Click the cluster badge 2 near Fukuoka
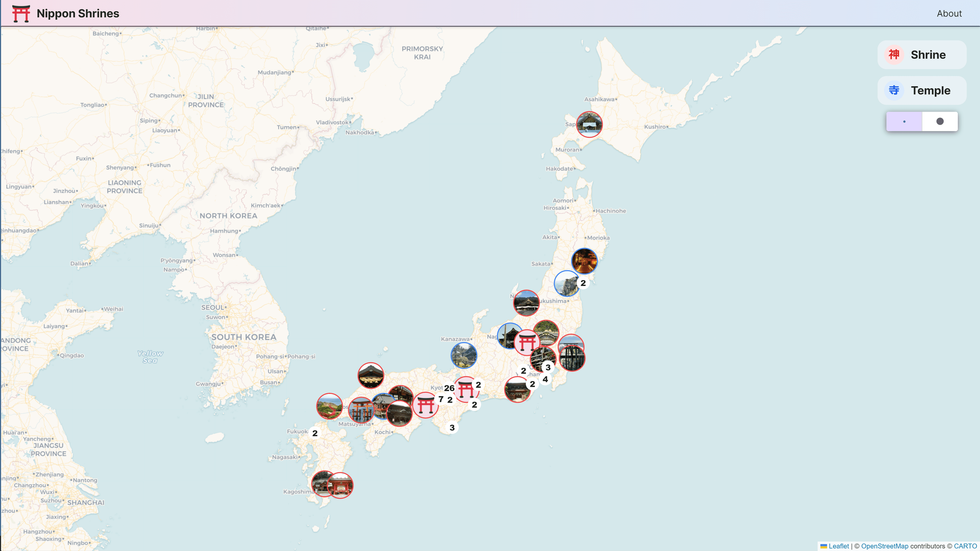 [315, 433]
